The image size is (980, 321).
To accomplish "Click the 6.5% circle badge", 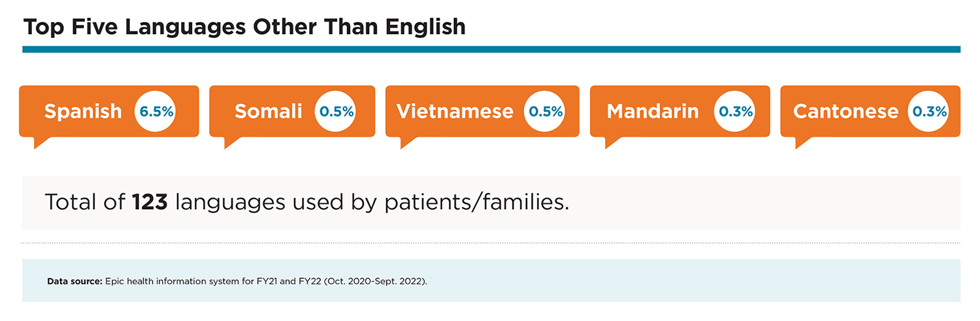I will pos(156,111).
